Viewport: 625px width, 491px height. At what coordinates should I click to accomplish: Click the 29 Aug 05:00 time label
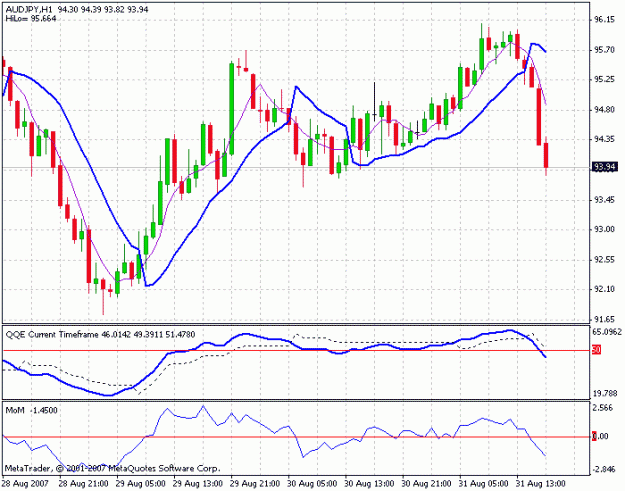pos(141,484)
